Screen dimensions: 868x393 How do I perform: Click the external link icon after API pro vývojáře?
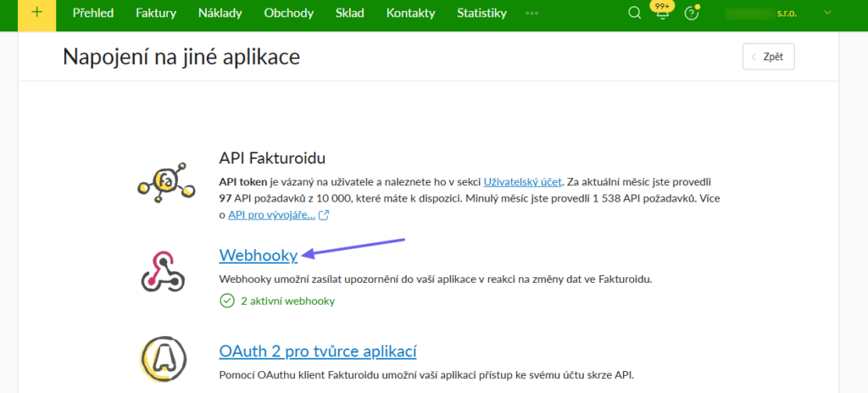324,215
